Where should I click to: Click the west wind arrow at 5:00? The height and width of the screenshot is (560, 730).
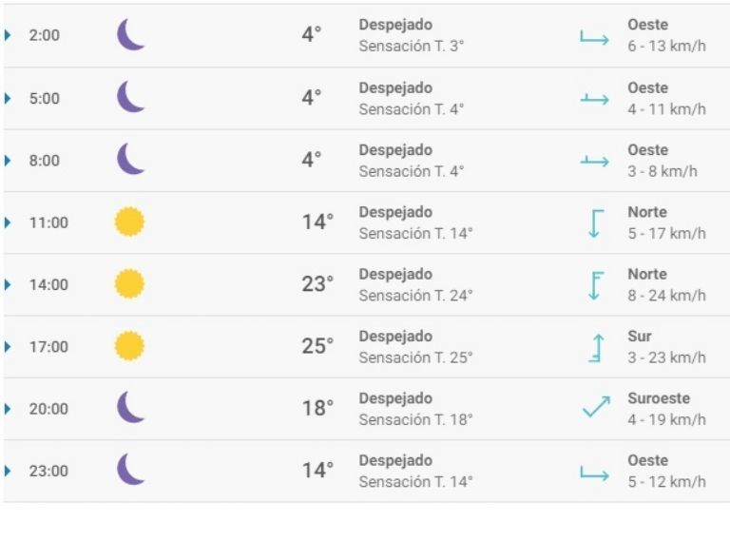tap(594, 99)
